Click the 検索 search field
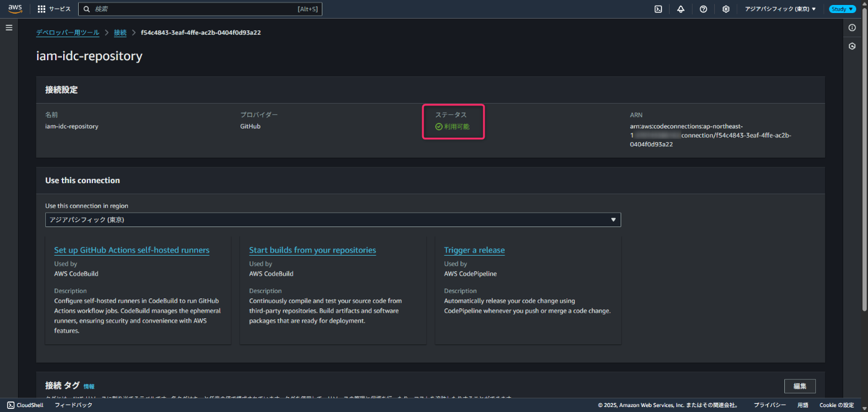The image size is (868, 412). pyautogui.click(x=200, y=9)
